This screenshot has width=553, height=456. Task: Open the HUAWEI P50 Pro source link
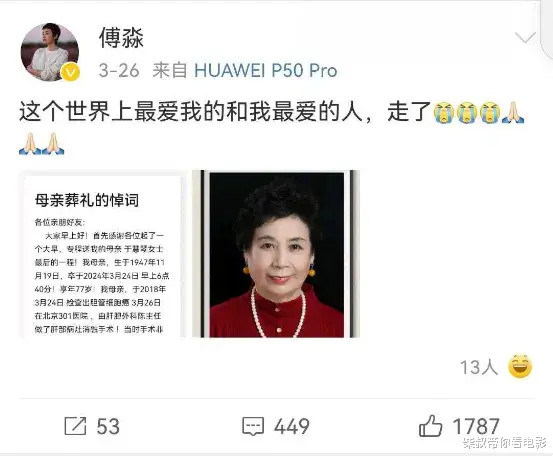click(x=266, y=71)
